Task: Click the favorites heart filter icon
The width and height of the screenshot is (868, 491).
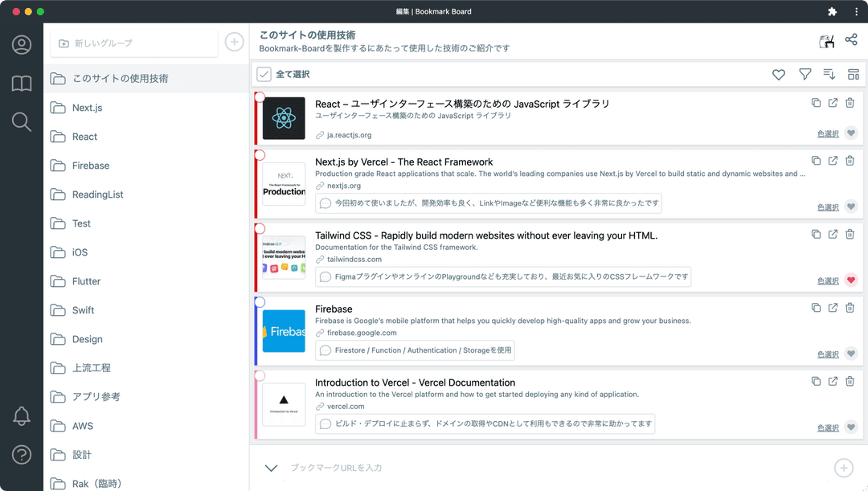Action: (778, 74)
